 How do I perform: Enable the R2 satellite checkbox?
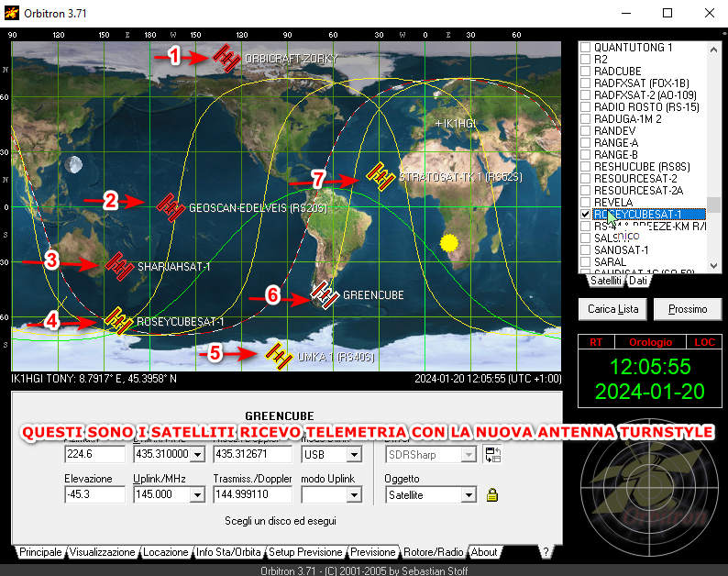(x=586, y=60)
